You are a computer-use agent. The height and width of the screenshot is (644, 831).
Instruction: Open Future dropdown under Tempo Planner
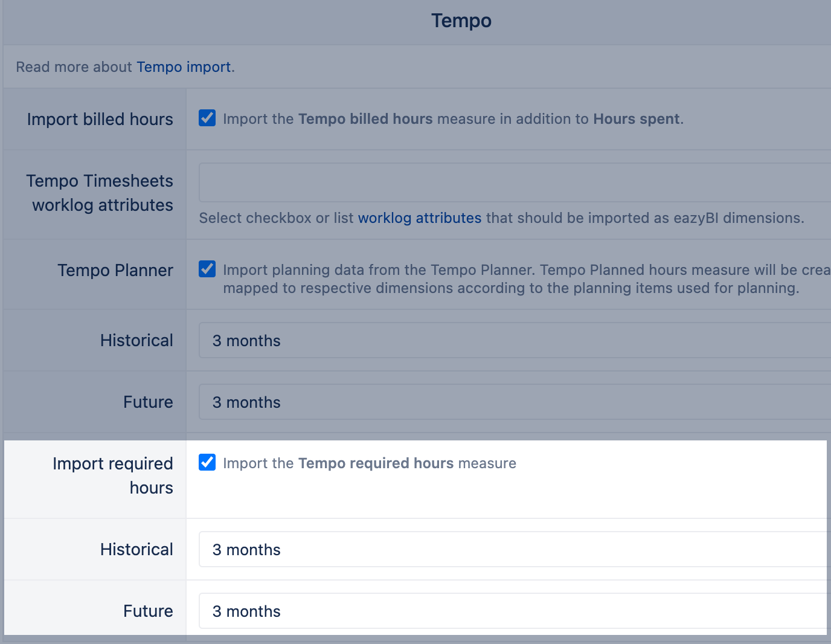click(513, 402)
